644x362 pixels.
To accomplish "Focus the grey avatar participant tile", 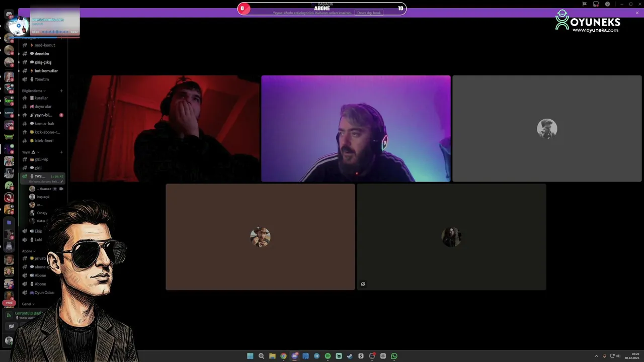I will [547, 129].
